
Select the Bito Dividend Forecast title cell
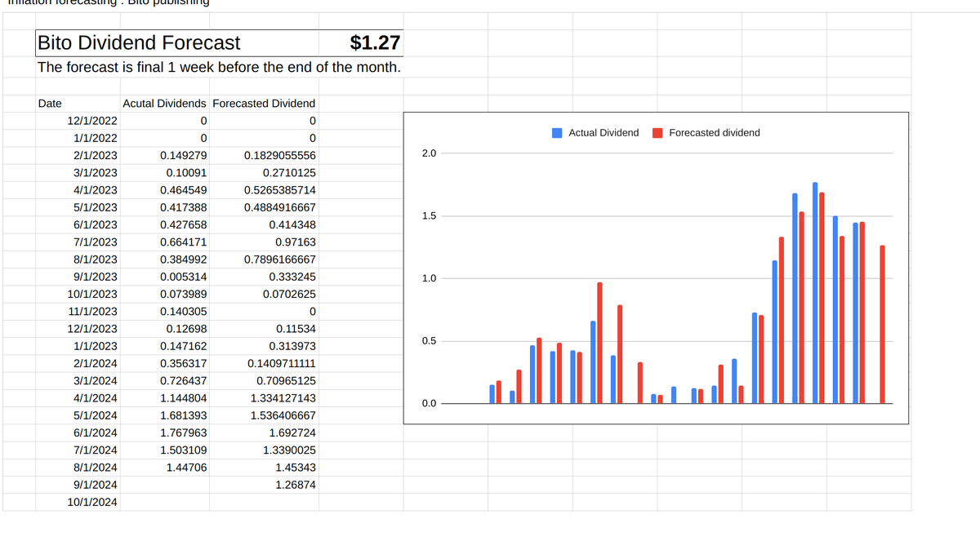tap(177, 42)
